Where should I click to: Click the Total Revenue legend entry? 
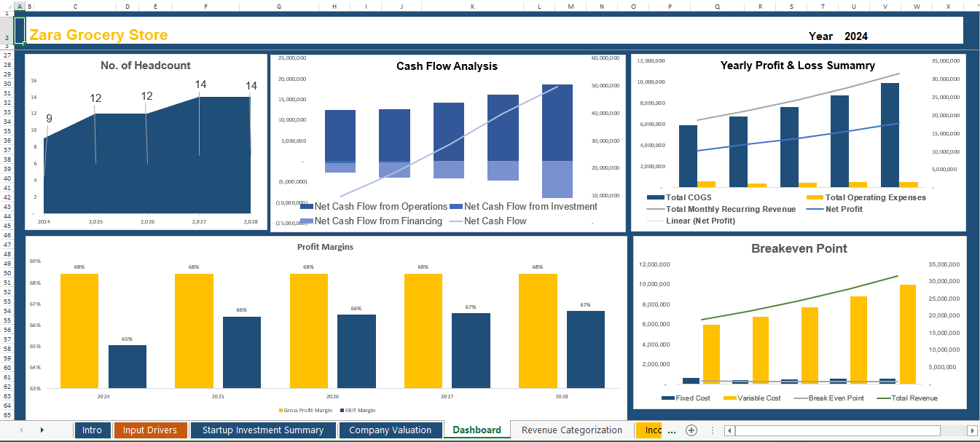click(907, 398)
